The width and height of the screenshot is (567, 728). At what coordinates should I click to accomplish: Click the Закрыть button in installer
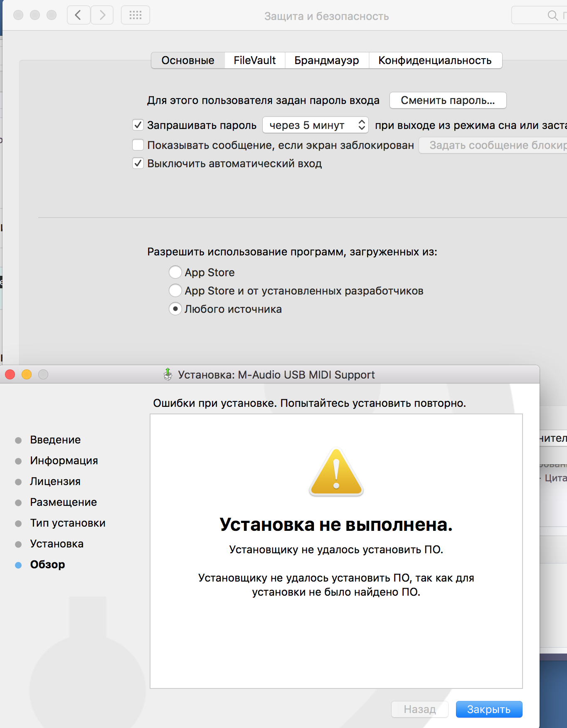[x=489, y=709]
